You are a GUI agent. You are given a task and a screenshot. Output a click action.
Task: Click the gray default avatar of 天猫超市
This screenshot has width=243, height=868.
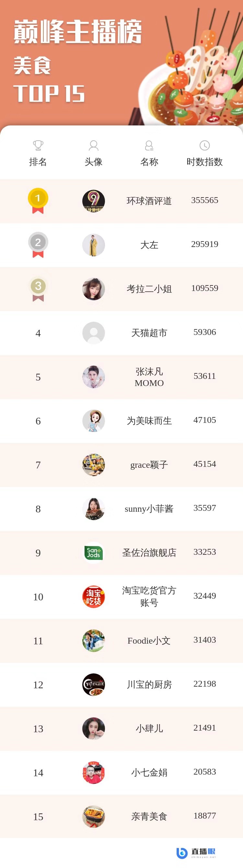tap(94, 333)
